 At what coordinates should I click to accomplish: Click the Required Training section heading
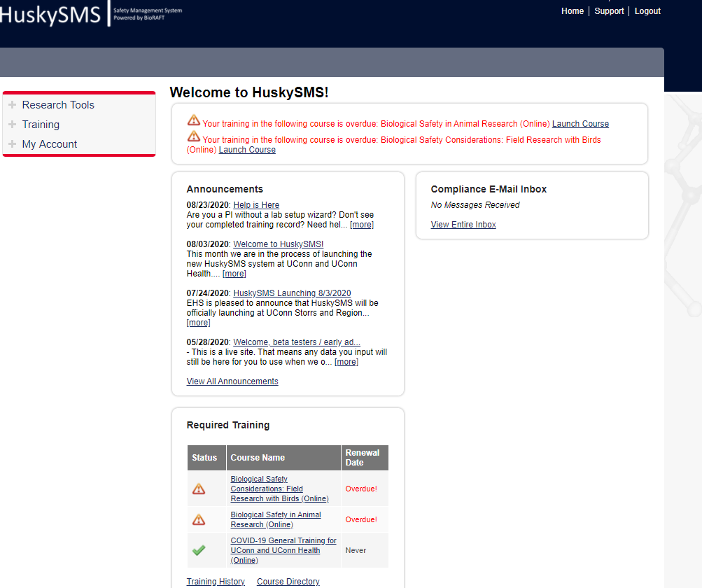(x=228, y=425)
